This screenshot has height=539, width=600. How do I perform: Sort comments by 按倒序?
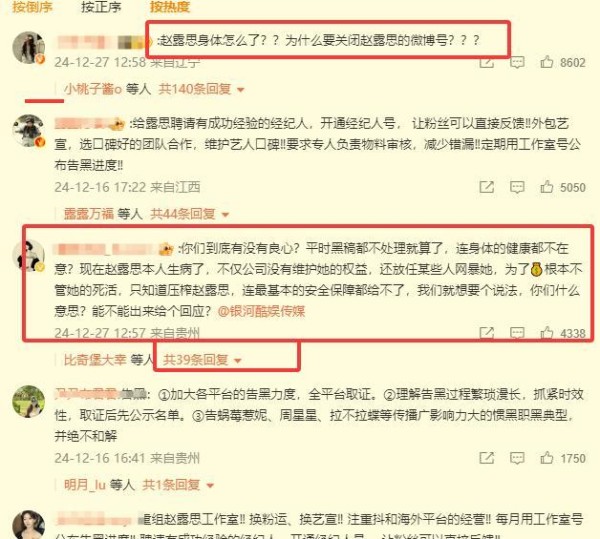coord(32,7)
